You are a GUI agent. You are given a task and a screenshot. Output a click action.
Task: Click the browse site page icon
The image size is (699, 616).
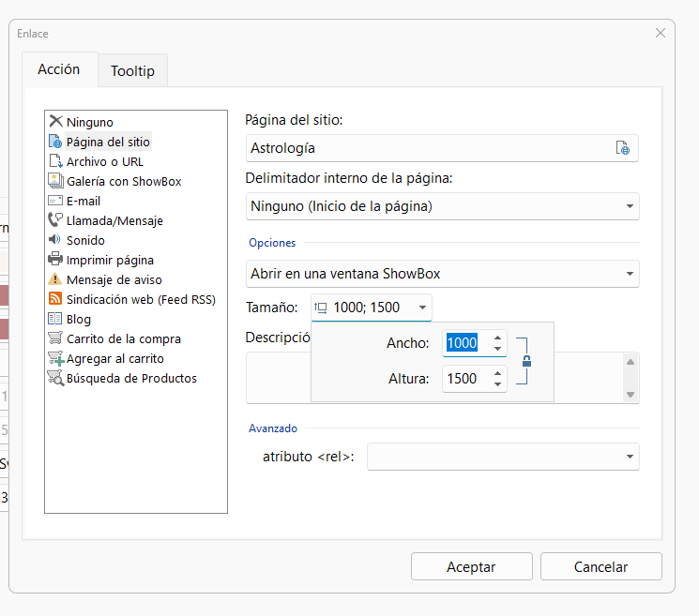622,148
